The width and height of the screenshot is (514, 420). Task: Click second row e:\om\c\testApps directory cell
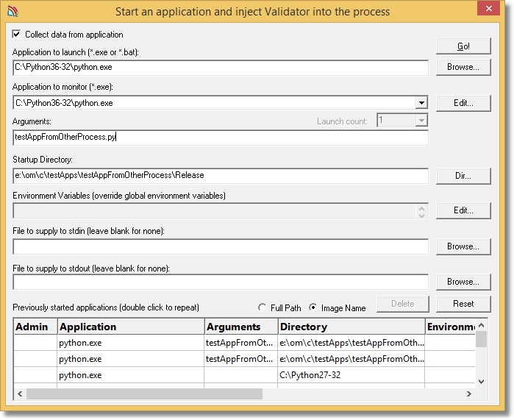tap(351, 359)
